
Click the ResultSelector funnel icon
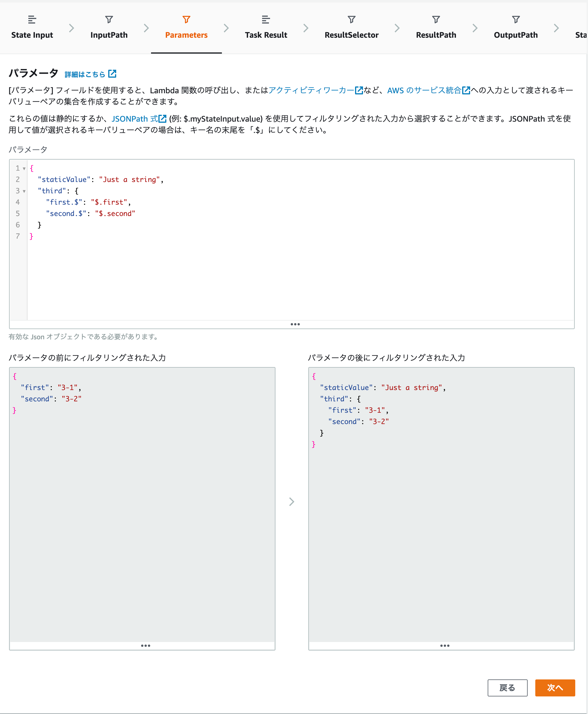[351, 20]
